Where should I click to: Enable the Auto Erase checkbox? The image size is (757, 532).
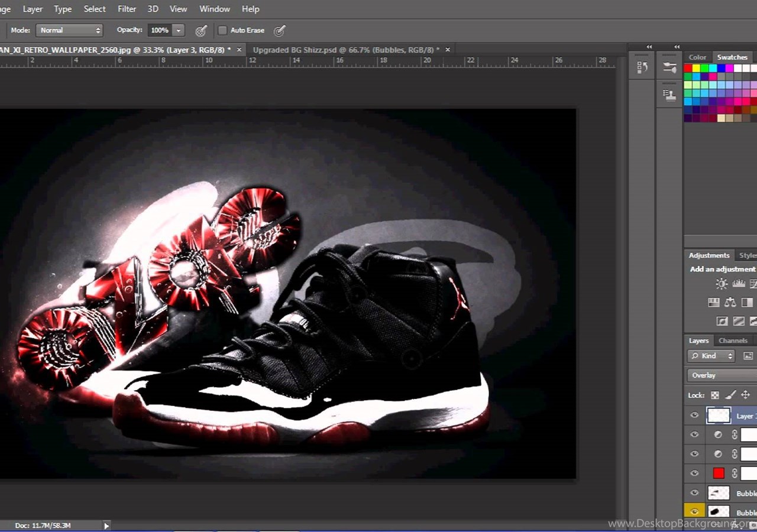[222, 30]
